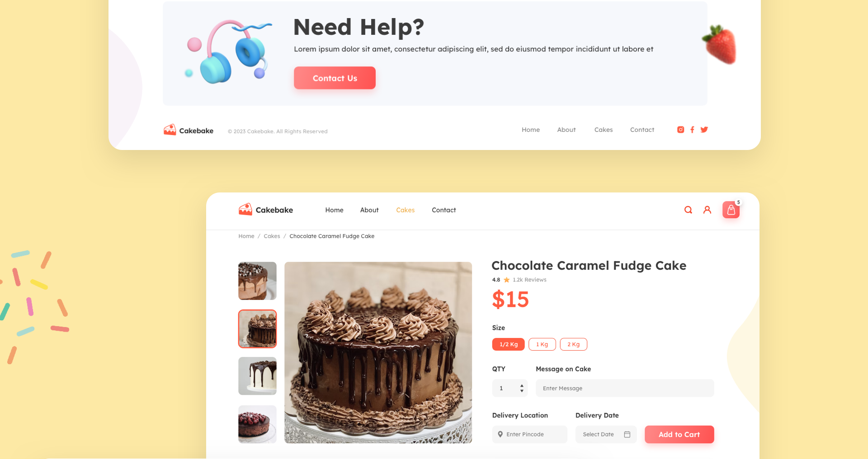Open the shopping bag cart icon
The width and height of the screenshot is (868, 459).
731,210
